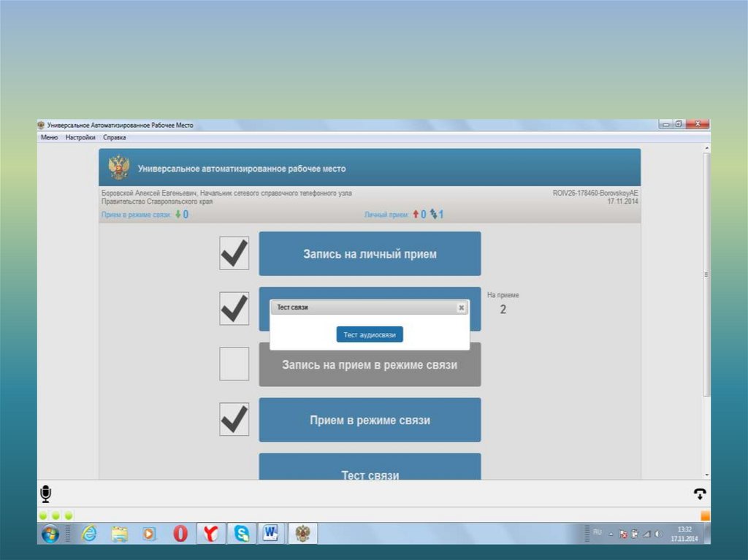
Task: Click the microphone icon in the bottom bar
Action: (45, 494)
